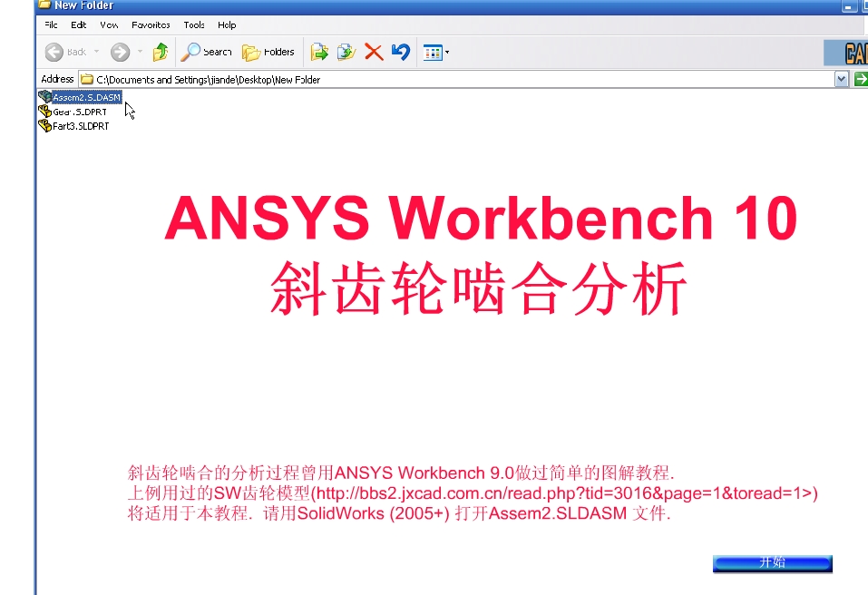
Task: Open the address bar history dropdown
Action: pyautogui.click(x=840, y=79)
